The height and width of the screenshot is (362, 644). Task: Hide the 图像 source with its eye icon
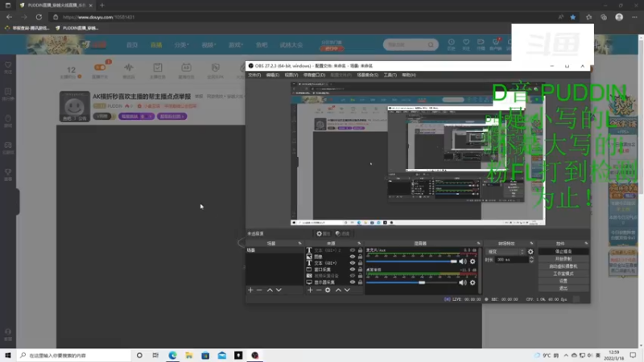click(353, 257)
